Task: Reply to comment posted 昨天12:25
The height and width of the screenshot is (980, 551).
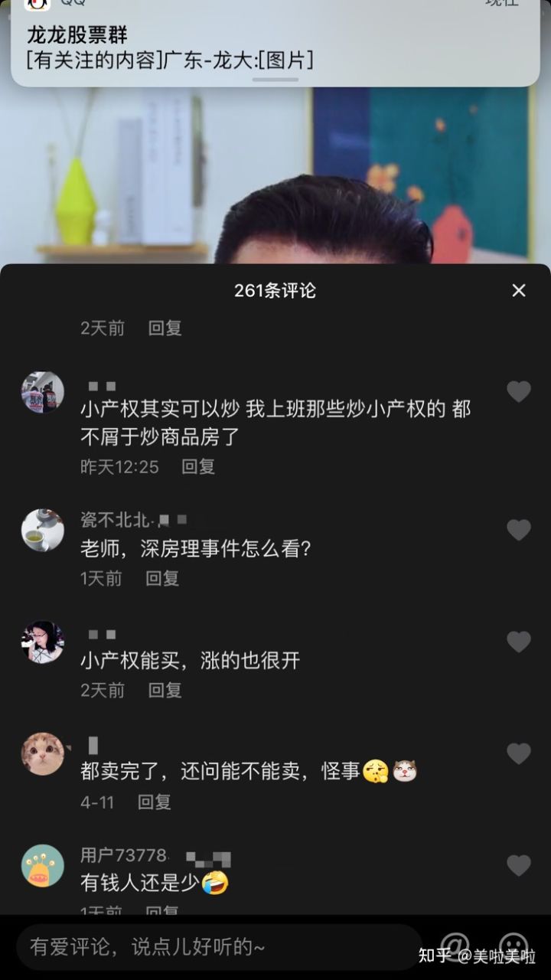Action: (198, 466)
